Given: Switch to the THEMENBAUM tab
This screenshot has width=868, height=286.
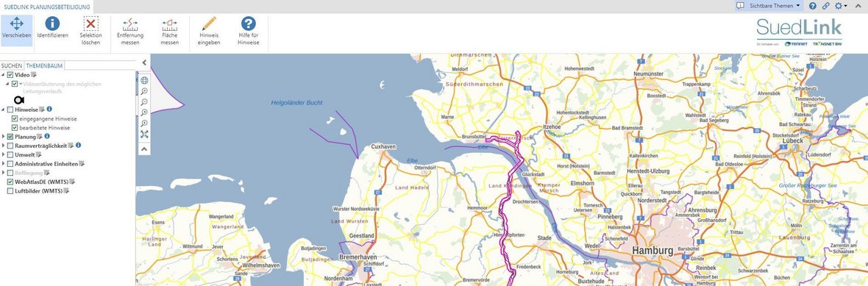Looking at the screenshot, I should tap(44, 65).
